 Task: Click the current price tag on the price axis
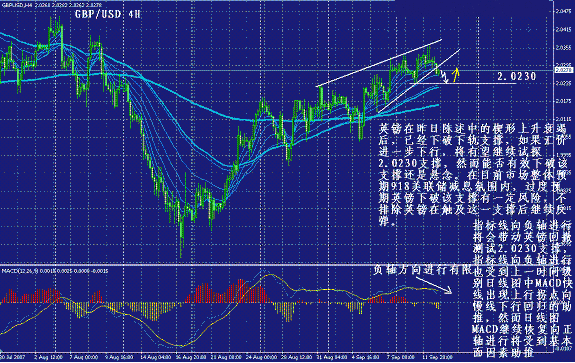tap(563, 70)
